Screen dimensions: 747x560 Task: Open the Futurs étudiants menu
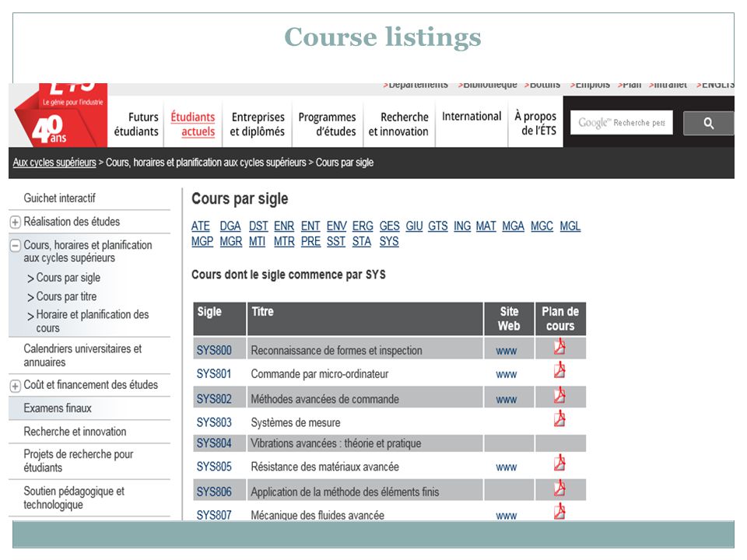click(136, 124)
